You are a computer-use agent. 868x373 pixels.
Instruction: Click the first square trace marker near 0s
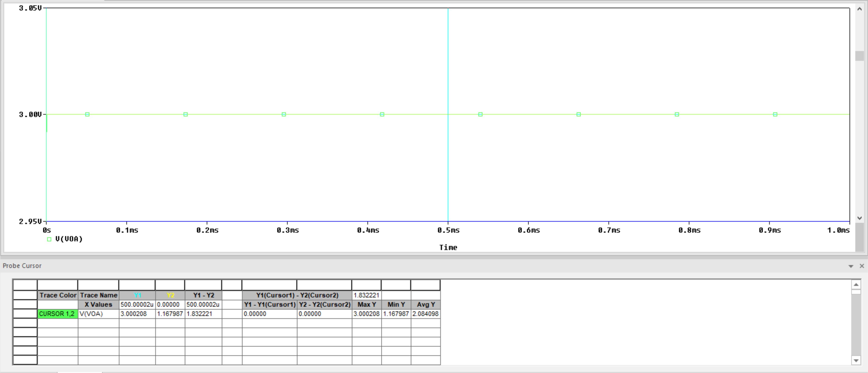pos(87,114)
